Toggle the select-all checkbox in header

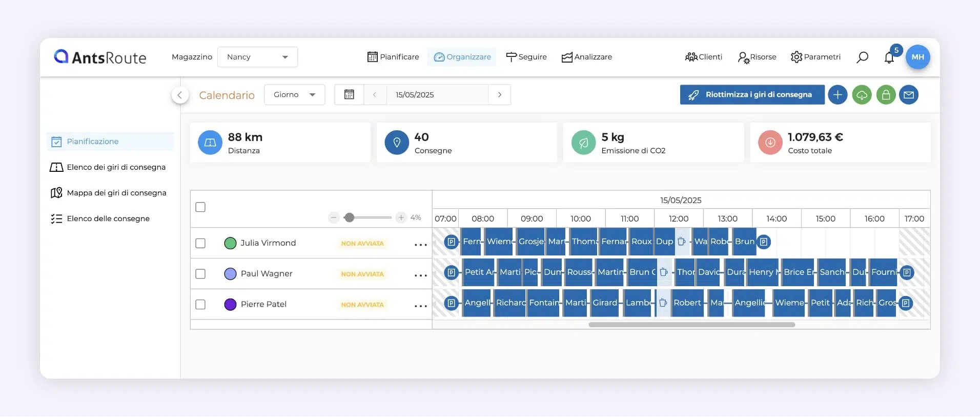point(200,207)
